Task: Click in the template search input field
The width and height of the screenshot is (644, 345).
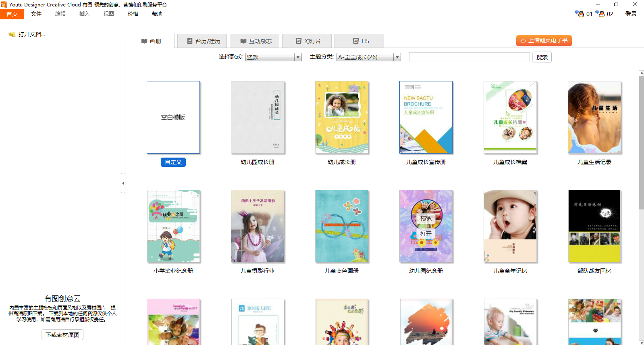Action: pos(469,57)
